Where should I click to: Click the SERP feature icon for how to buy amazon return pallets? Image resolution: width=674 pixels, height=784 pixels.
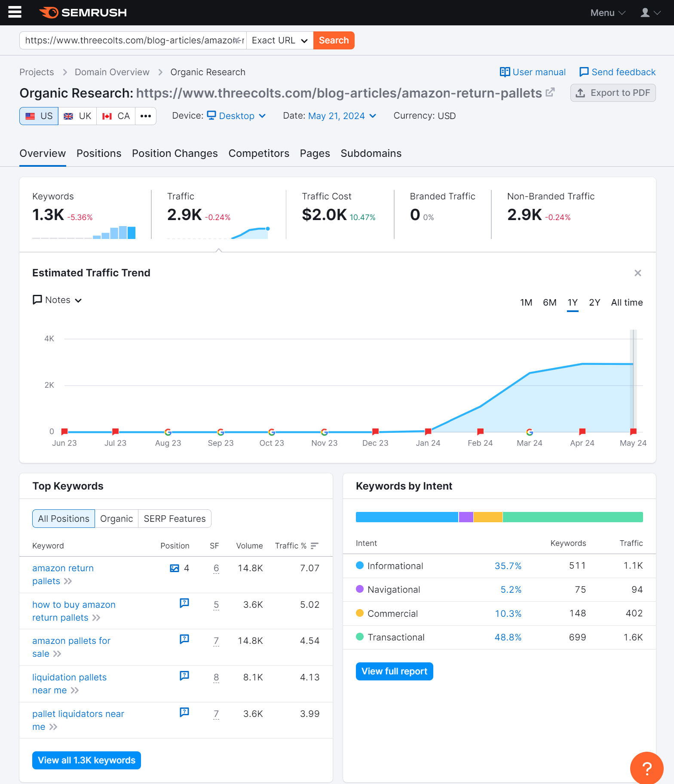[x=184, y=603]
